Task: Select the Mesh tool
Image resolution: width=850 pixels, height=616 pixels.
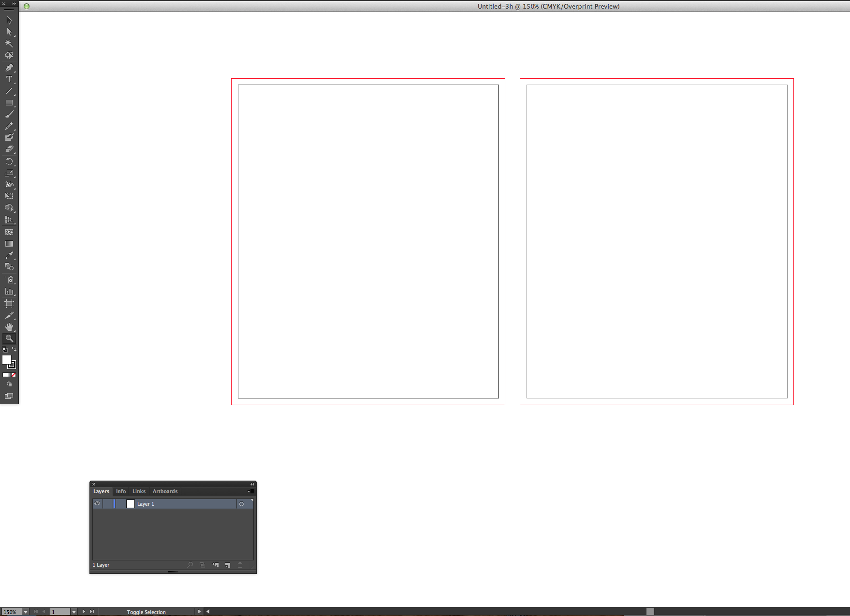Action: [9, 232]
